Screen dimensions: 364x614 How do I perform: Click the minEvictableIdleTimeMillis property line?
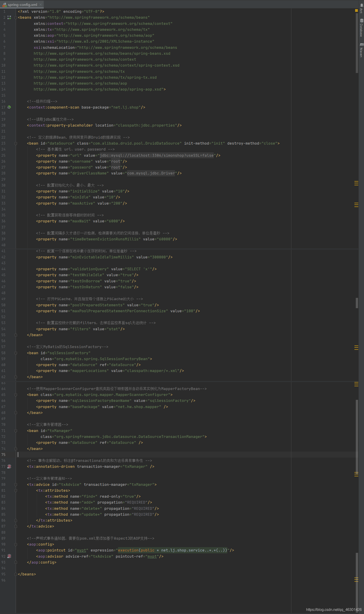coord(104,257)
